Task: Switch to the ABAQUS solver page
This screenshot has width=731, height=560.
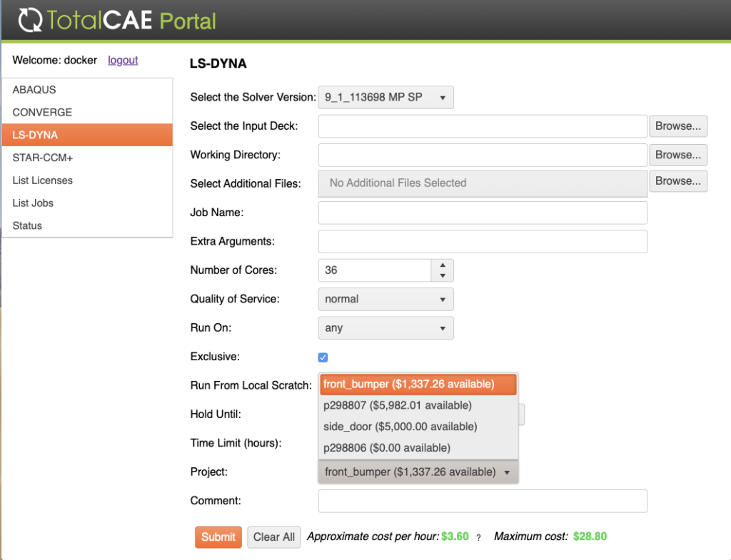Action: 34,89
